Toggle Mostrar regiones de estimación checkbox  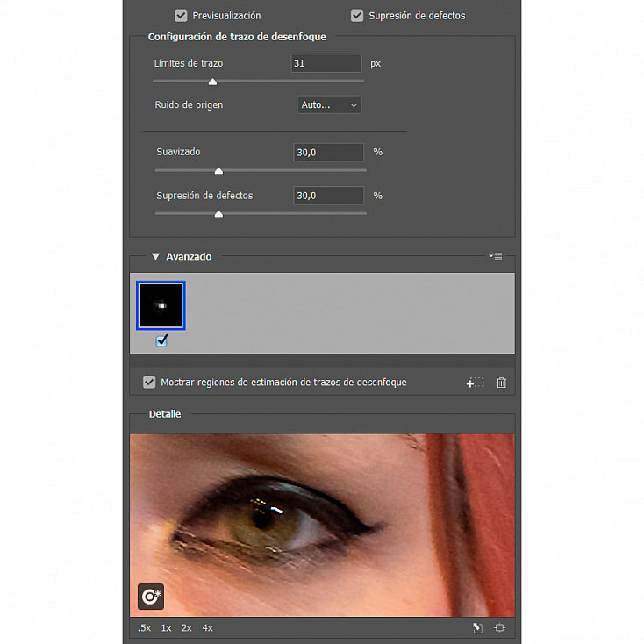point(149,382)
